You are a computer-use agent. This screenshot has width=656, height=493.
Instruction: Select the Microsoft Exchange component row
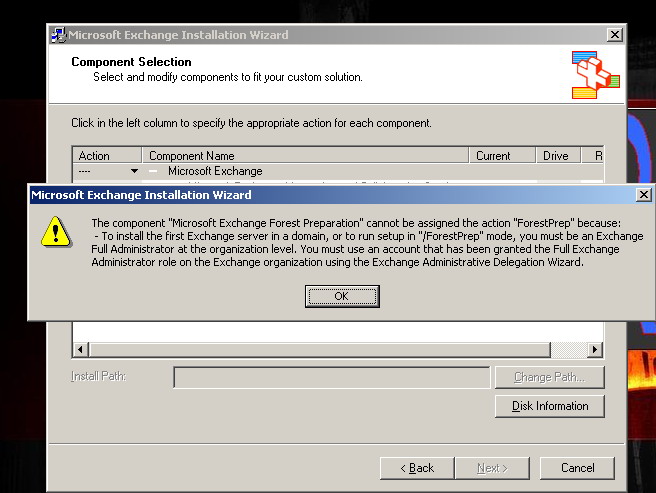point(215,171)
